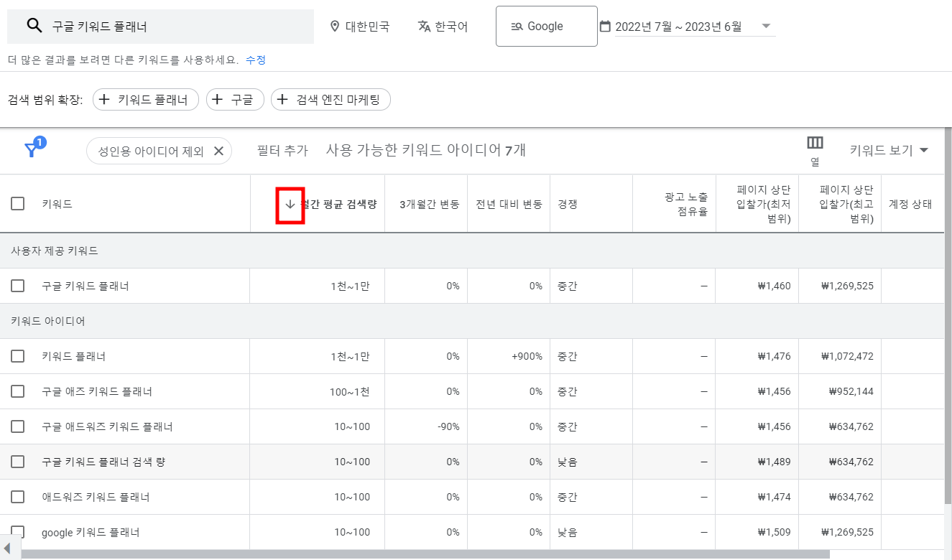Check the 구글 키워드 플래너 row checkbox

(x=17, y=286)
